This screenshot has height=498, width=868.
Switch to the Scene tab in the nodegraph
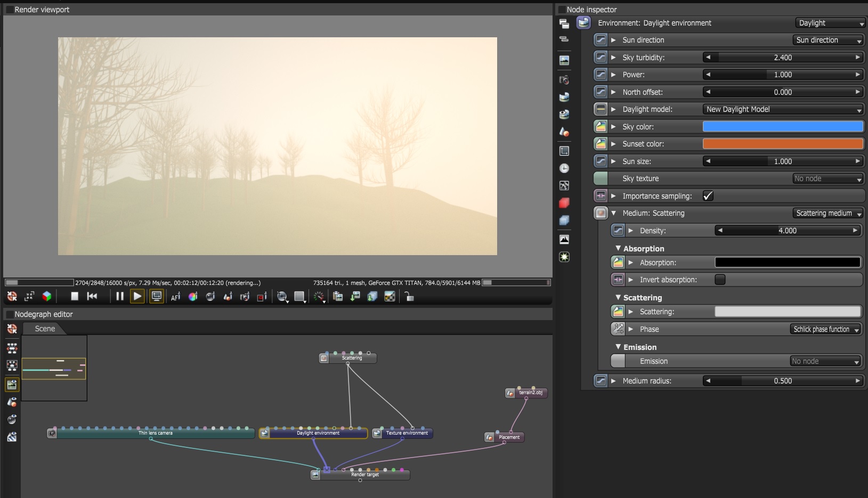(45, 329)
